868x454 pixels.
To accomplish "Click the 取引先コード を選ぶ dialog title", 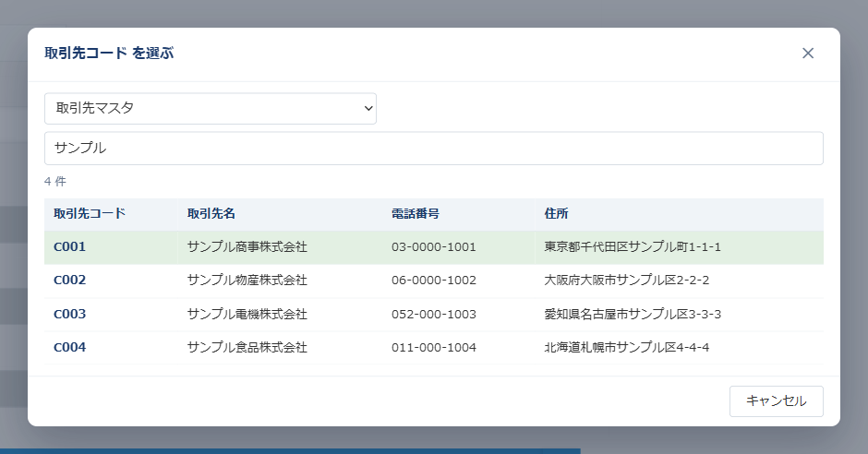I will click(x=109, y=54).
